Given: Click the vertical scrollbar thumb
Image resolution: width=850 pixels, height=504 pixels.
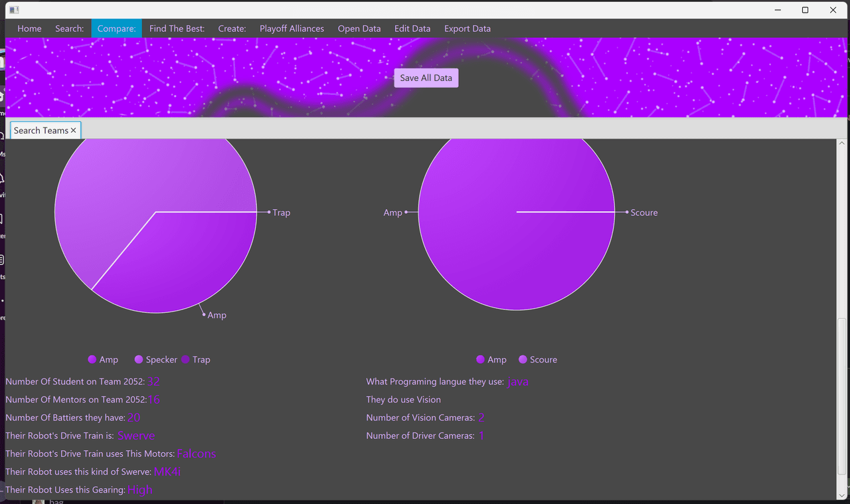Looking at the screenshot, I should pyautogui.click(x=843, y=396).
